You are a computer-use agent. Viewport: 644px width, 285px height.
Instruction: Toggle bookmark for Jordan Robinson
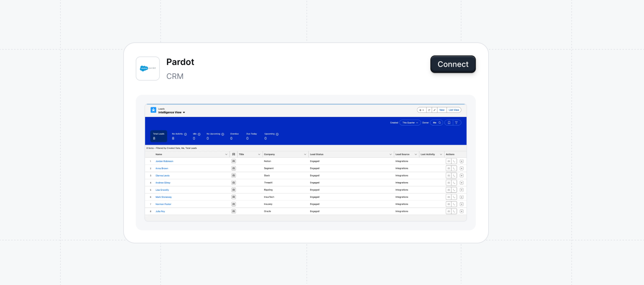pos(234,161)
